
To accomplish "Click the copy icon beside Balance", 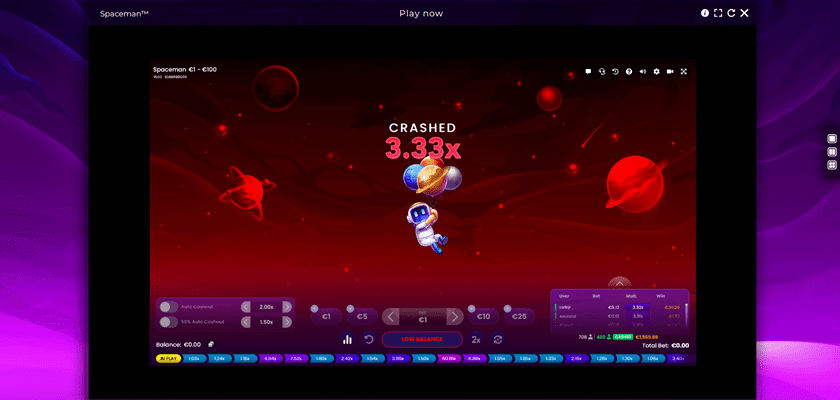I will (211, 344).
